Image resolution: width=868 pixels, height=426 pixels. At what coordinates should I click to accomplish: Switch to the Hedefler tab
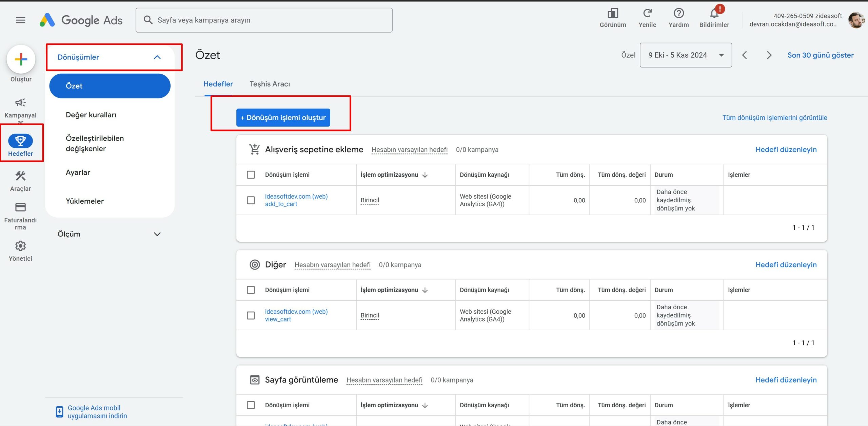(x=218, y=84)
